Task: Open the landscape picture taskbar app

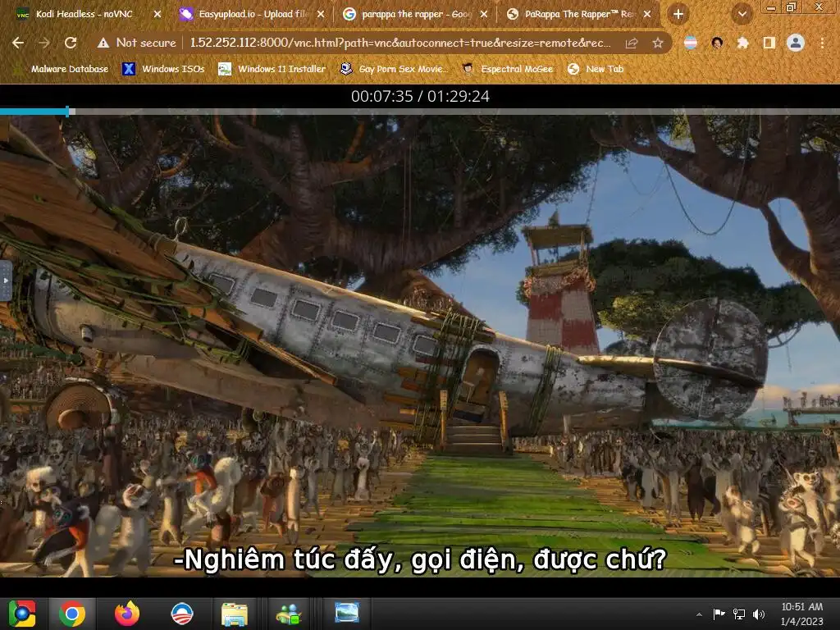Action: [347, 612]
